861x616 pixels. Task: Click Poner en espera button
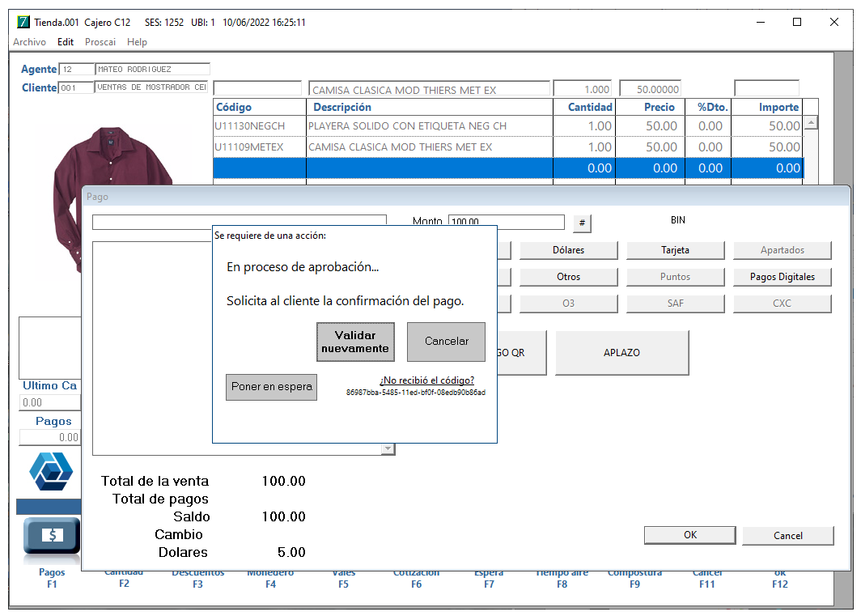point(272,387)
